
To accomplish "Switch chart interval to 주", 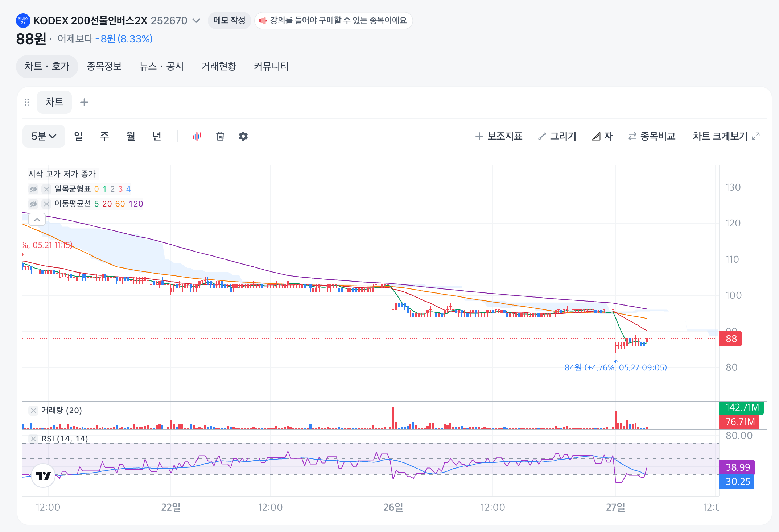I will click(104, 136).
